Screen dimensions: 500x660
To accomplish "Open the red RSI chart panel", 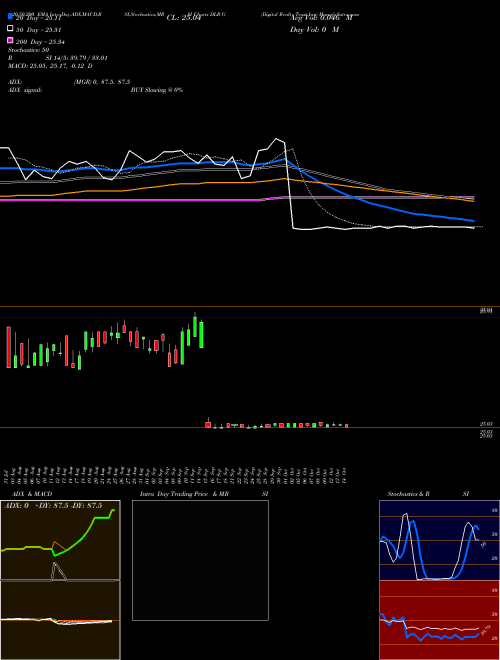I will coord(439,620).
